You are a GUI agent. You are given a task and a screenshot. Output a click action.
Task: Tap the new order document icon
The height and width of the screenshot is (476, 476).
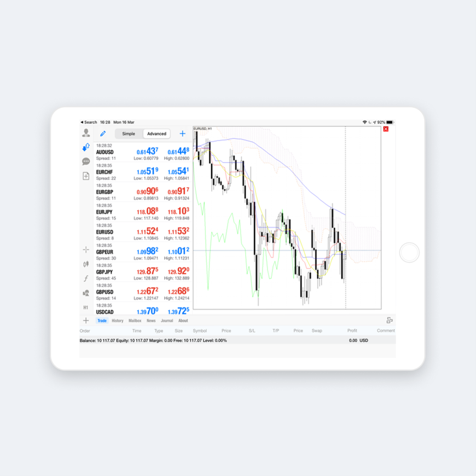86,176
